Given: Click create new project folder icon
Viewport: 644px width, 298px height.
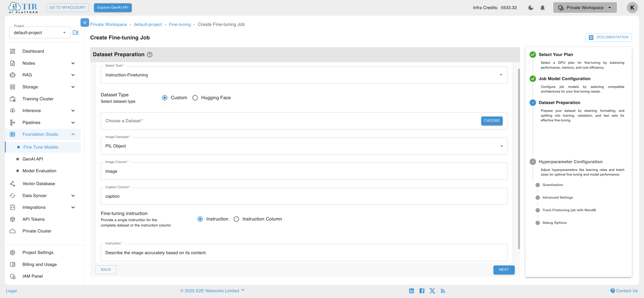Looking at the screenshot, I should (75, 33).
